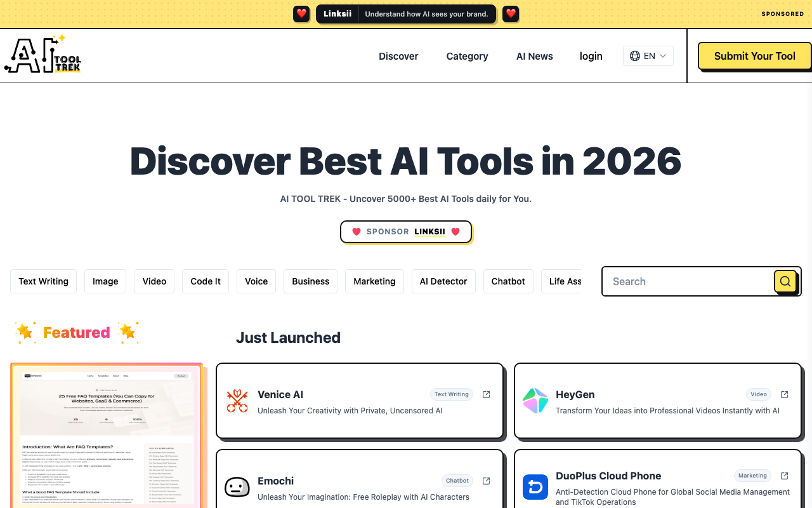This screenshot has width=812, height=508.
Task: Open the Venice AI tool title
Action: pyautogui.click(x=280, y=394)
